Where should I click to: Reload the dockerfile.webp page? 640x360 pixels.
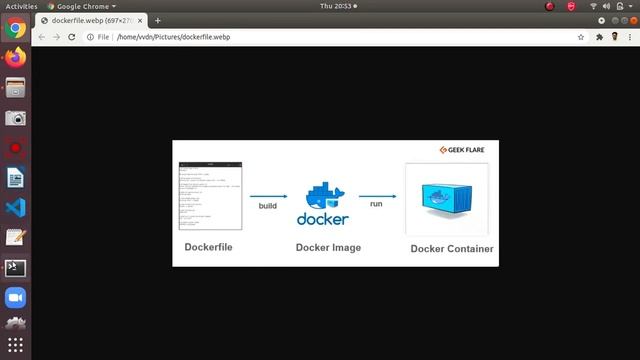[71, 37]
